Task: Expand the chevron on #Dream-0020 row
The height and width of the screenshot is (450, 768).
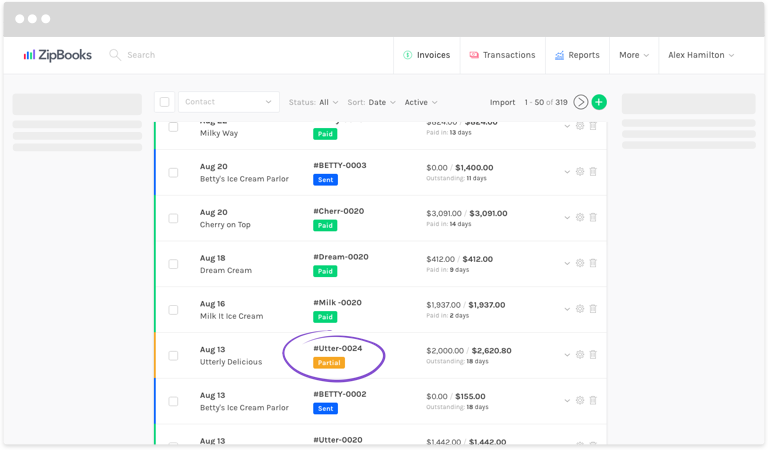Action: [567, 264]
